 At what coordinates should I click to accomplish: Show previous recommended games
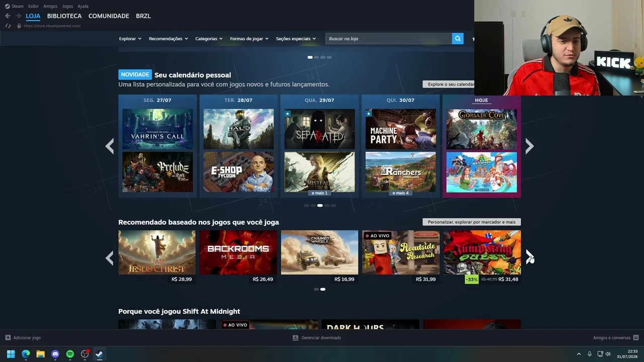[x=110, y=258]
